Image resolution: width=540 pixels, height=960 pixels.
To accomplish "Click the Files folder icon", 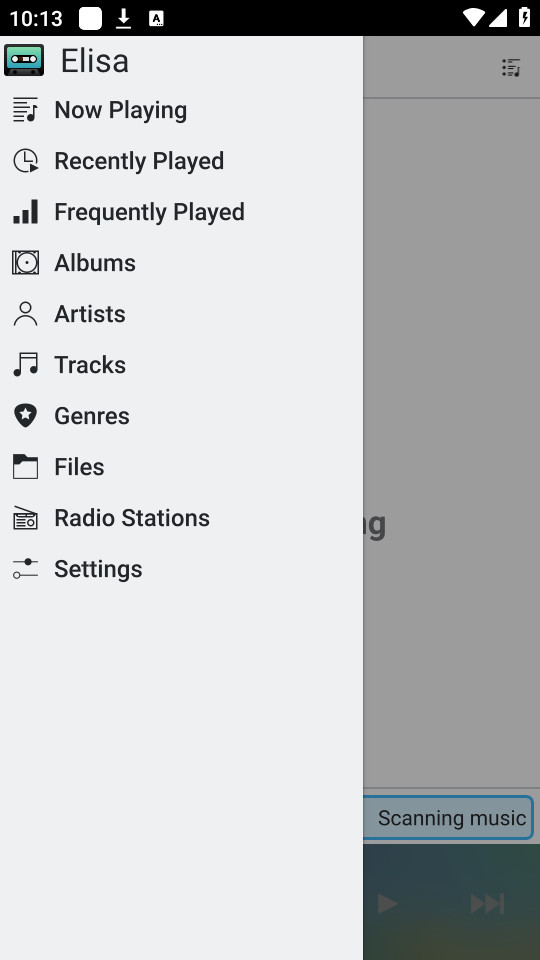I will [x=25, y=467].
